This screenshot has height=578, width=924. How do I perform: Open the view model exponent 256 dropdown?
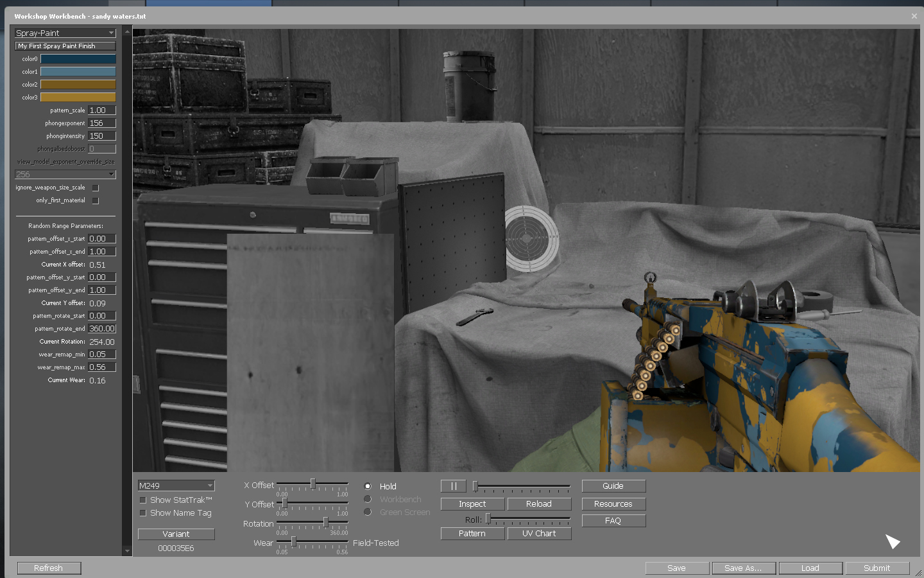(65, 174)
